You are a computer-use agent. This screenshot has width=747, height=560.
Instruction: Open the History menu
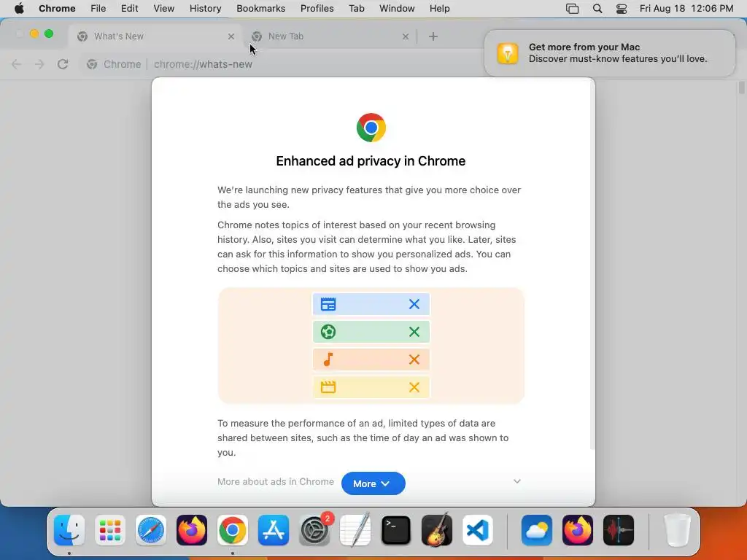205,9
